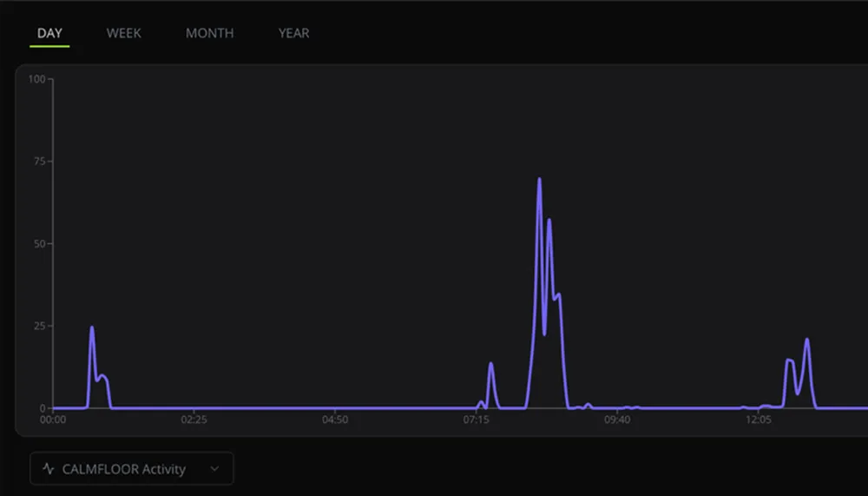Expand the chevron arrow next to CALMFLOOR Activity
Screen dimensions: 868x496
214,469
